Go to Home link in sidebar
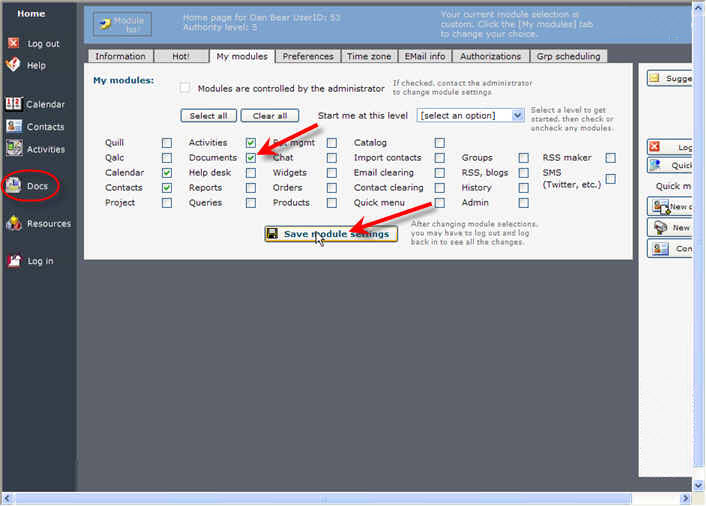Screen dimensions: 706x506 tap(31, 14)
